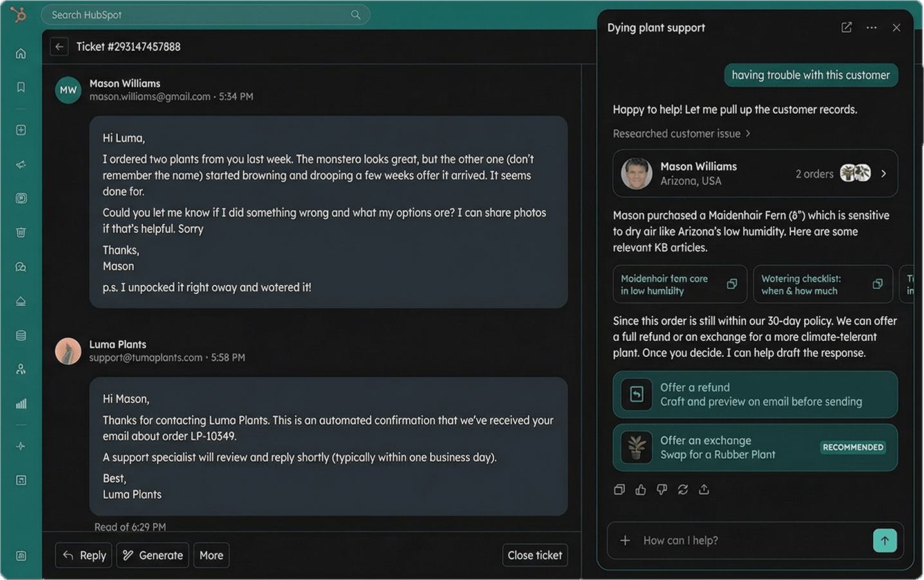Open the three-dot menu in Dying plant support
Screen dimensions: 924x580
click(871, 28)
